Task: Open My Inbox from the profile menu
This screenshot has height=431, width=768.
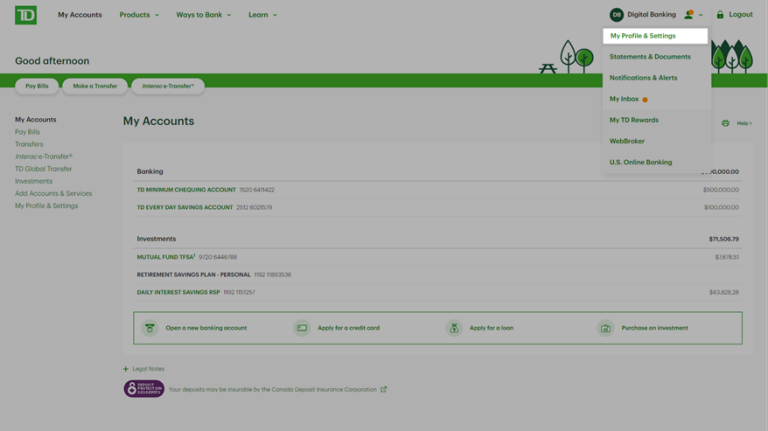Action: (624, 99)
